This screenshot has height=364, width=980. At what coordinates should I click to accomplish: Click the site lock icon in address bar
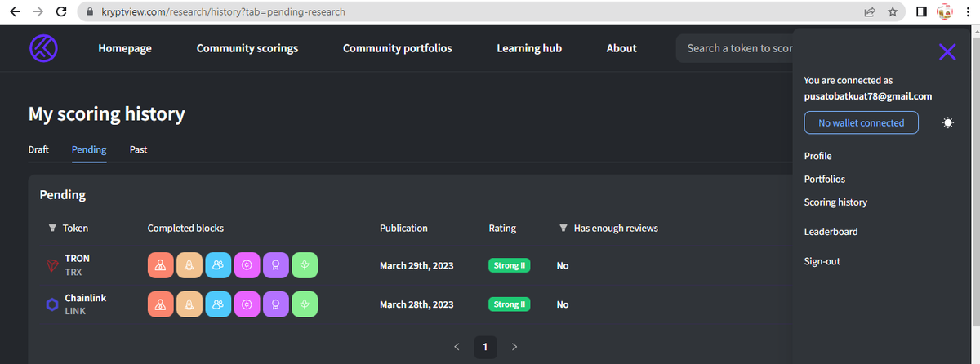[x=91, y=12]
